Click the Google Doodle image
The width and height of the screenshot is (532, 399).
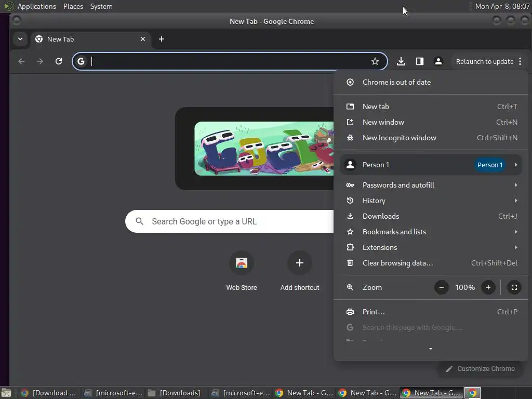click(x=264, y=149)
